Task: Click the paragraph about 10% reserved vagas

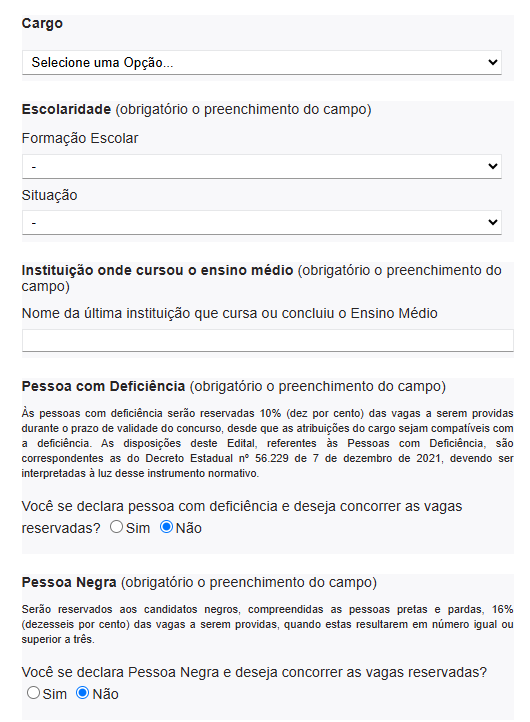Action: pos(268,443)
